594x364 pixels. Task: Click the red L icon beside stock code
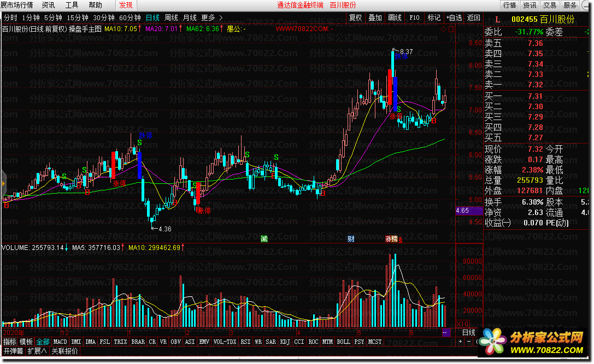point(497,20)
